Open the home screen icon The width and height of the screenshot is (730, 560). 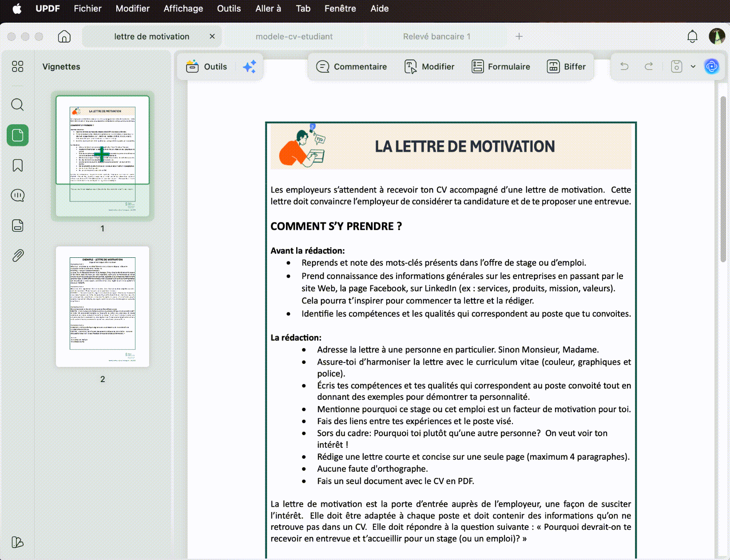click(x=64, y=36)
